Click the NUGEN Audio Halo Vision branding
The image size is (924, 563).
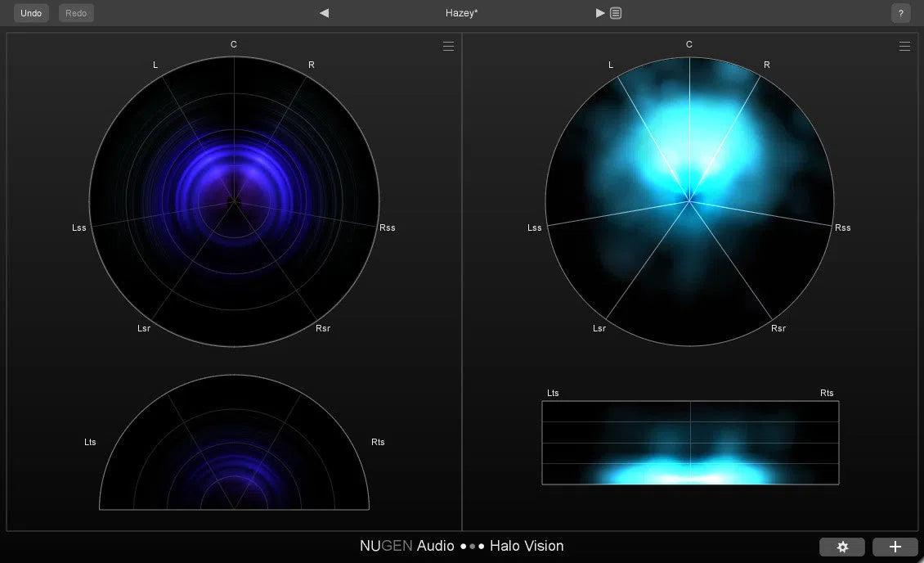click(x=461, y=546)
